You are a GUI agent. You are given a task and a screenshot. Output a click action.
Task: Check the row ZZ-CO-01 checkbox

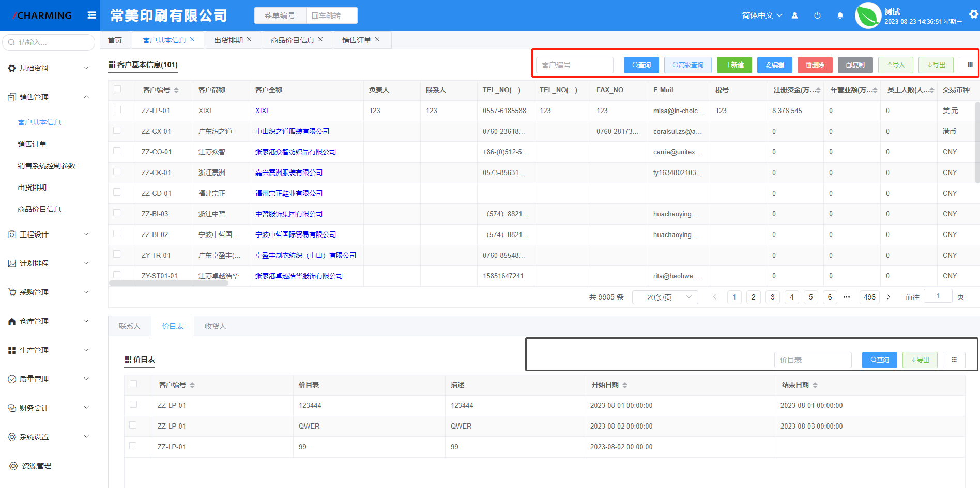point(117,151)
